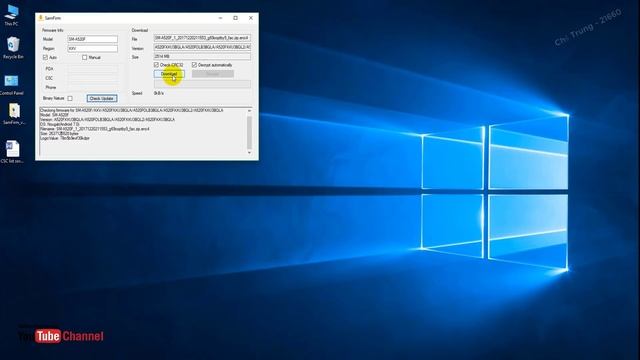Tick the Binary Nature checkbox

[70, 98]
